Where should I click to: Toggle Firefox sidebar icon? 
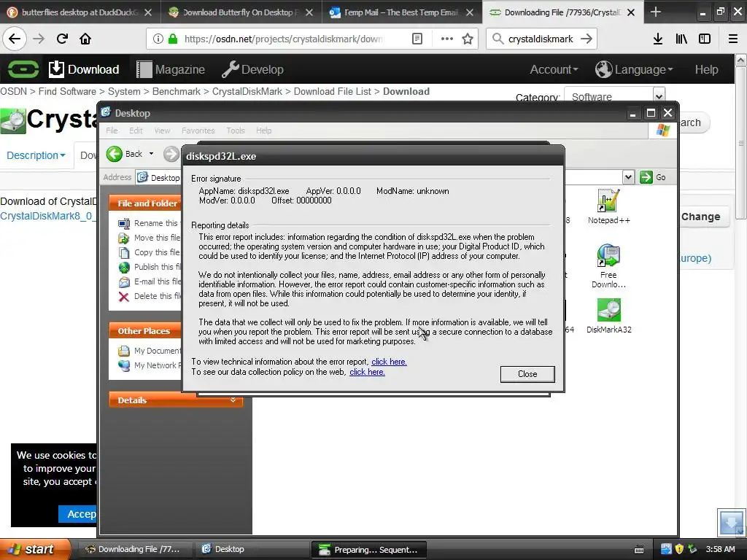click(x=705, y=39)
